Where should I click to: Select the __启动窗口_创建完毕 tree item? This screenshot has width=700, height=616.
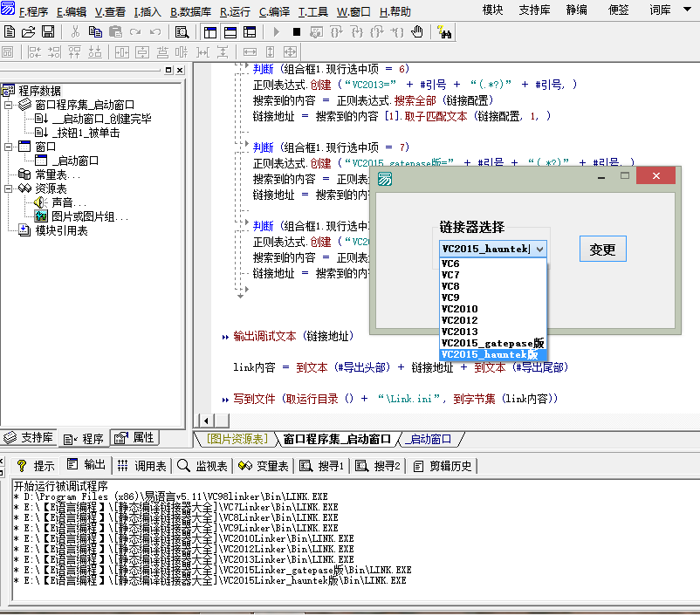[x=102, y=119]
